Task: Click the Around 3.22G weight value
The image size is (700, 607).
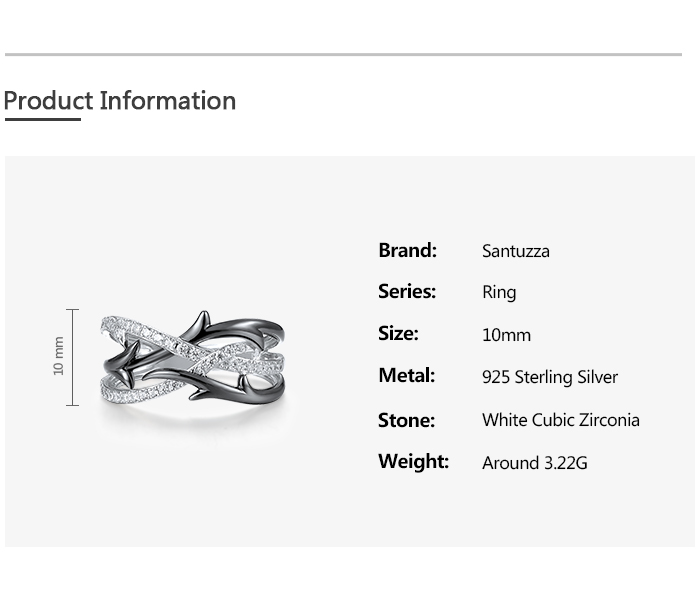Action: tap(535, 463)
